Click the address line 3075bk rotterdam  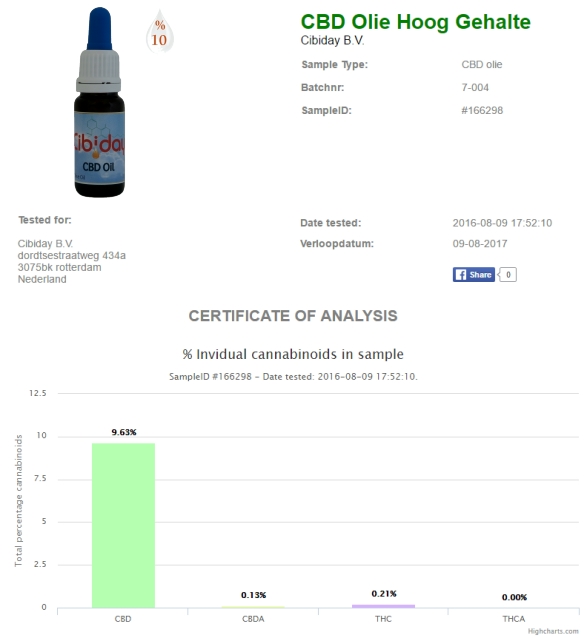(x=59, y=267)
